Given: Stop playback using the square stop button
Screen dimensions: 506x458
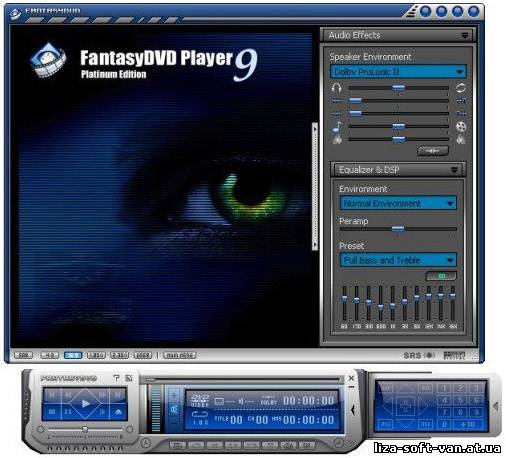Looking at the screenshot, I should point(52,412).
